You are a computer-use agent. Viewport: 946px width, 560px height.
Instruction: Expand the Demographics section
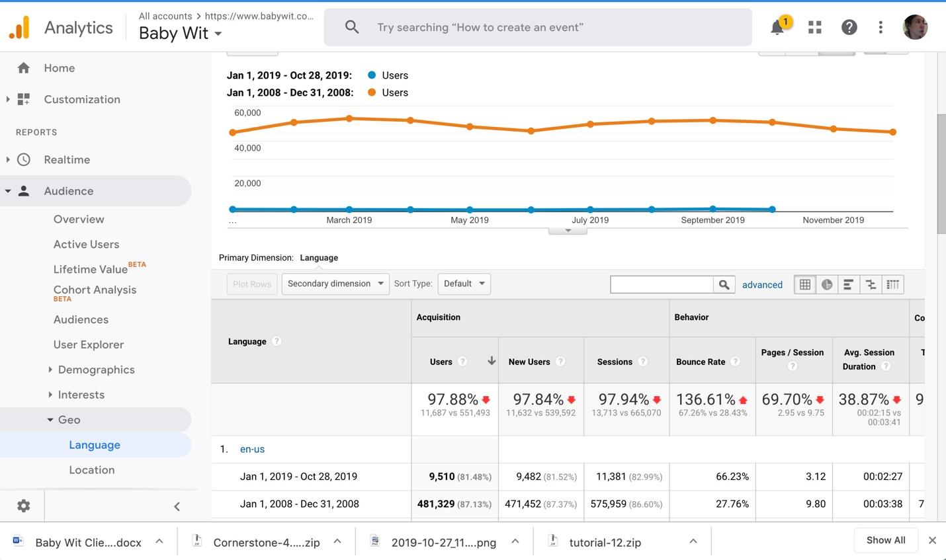coord(96,370)
